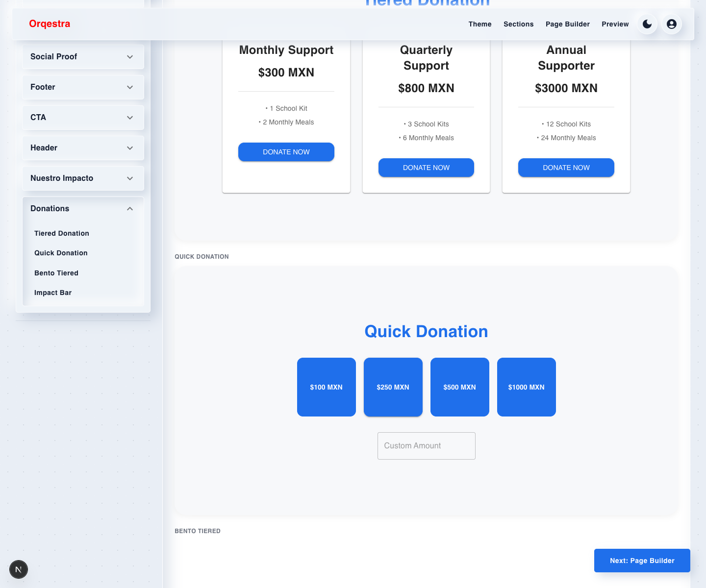Click the Donations section label

tap(50, 209)
